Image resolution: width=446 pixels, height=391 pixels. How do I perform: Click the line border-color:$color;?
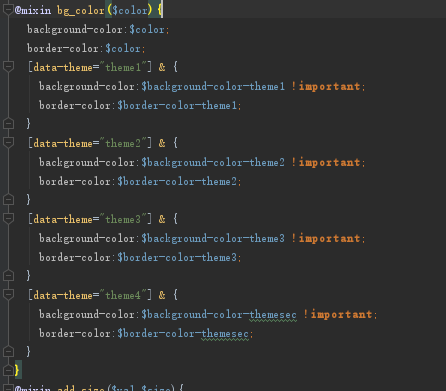click(86, 49)
